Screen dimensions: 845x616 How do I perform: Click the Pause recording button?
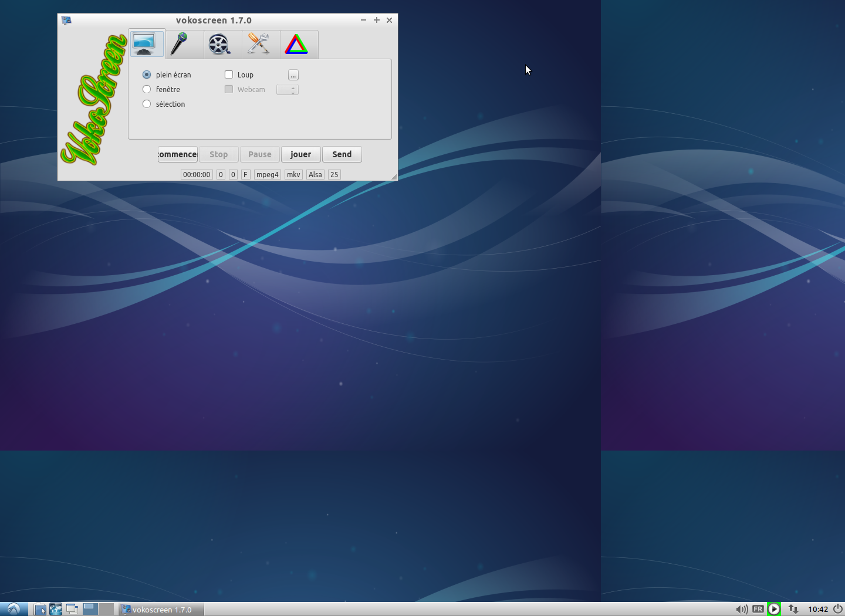pos(260,154)
